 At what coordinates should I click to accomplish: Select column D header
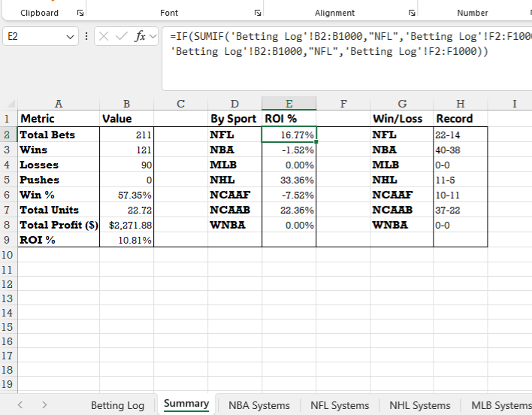tap(234, 104)
